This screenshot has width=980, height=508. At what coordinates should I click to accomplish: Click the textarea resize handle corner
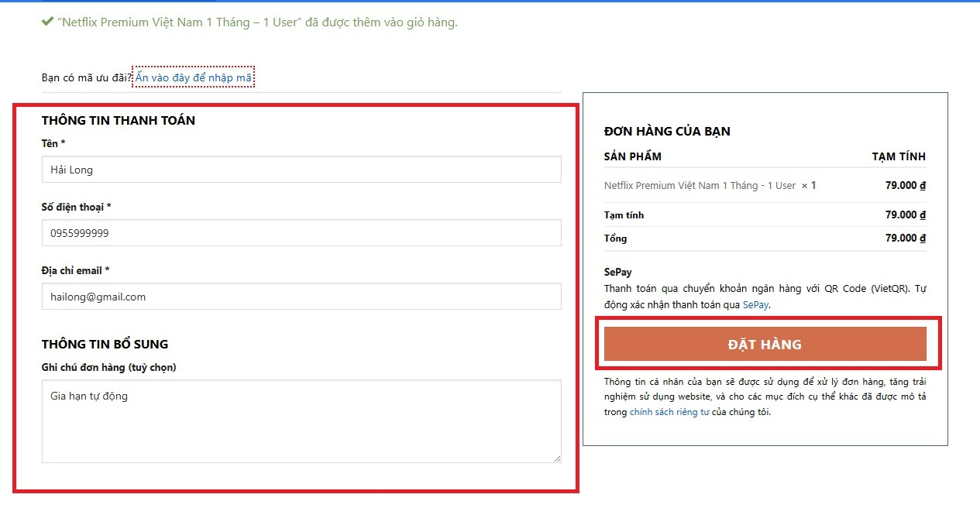(558, 458)
